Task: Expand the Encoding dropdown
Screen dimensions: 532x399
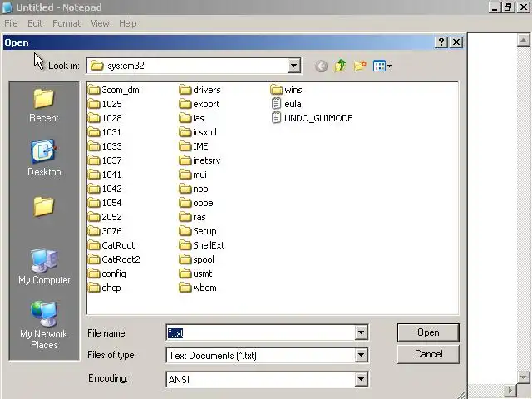Action: coord(361,379)
